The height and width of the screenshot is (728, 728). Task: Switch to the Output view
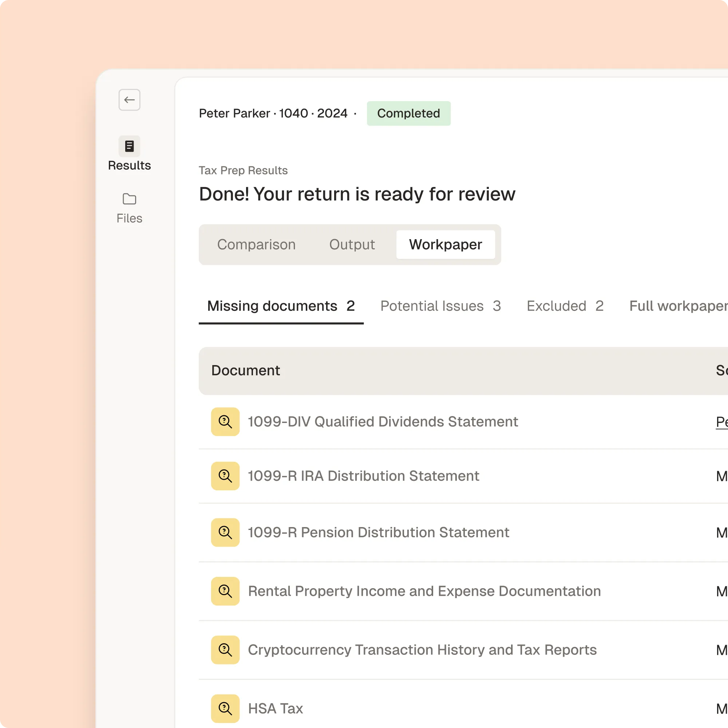(x=352, y=245)
